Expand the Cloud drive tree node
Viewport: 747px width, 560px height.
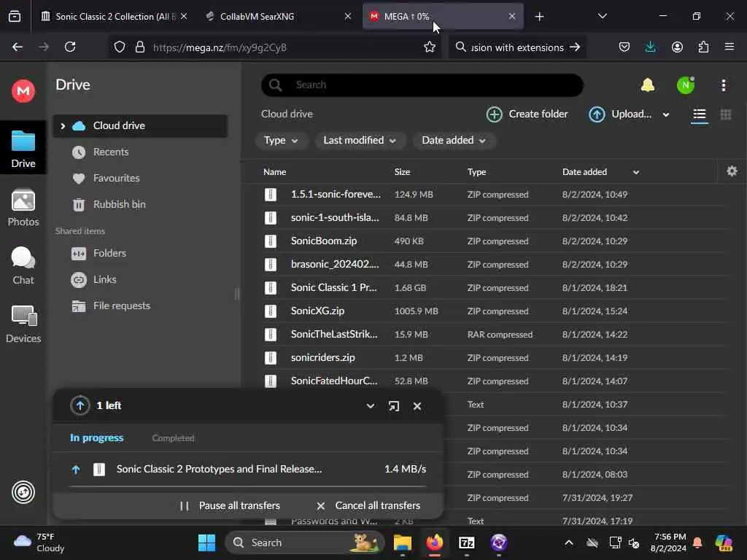click(x=63, y=126)
